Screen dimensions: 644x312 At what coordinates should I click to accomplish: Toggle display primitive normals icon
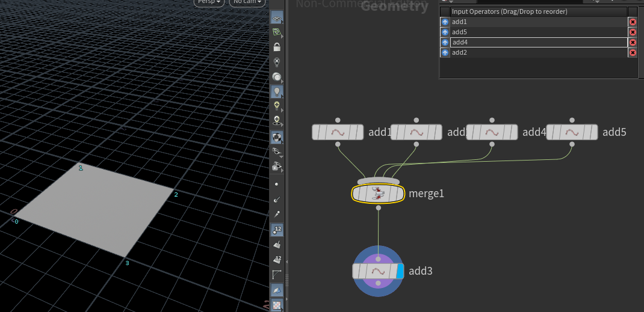277,245
